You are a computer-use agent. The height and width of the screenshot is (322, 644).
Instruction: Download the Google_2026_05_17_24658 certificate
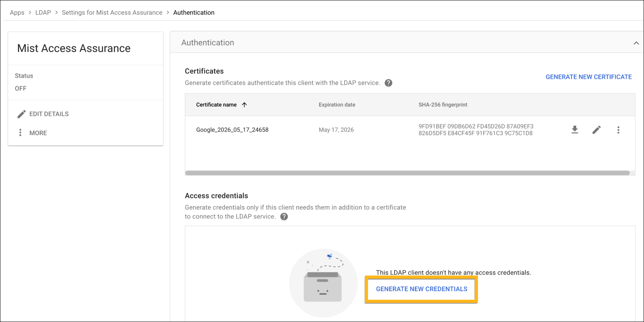[x=575, y=130]
